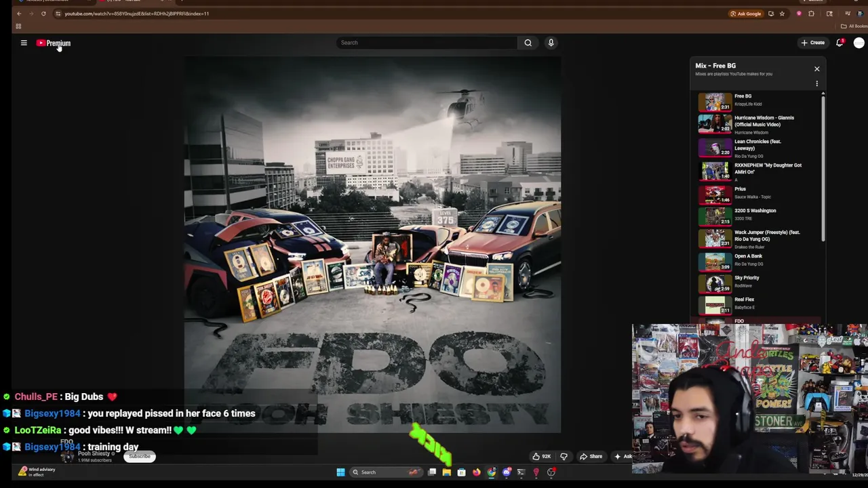Switch to Chrome on the taskbar
Viewport: 868px width, 488px height.
click(492, 472)
